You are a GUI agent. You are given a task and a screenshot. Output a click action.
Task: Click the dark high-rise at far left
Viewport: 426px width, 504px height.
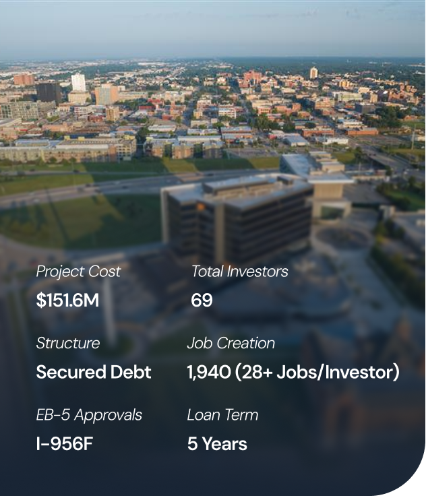tap(49, 92)
